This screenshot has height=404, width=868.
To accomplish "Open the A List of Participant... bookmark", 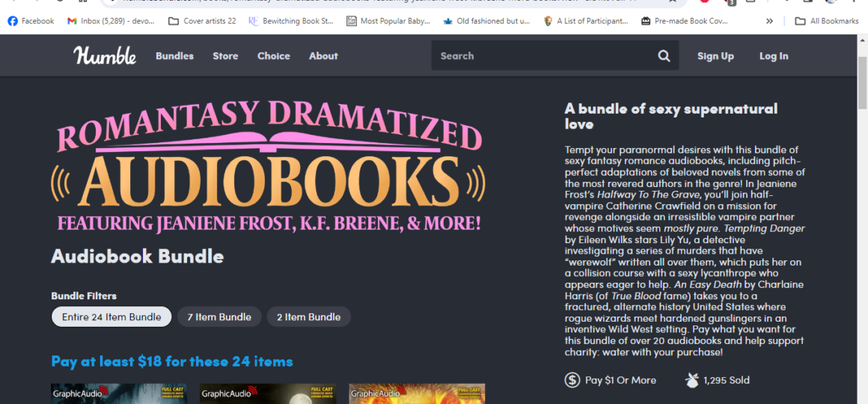I will 586,21.
